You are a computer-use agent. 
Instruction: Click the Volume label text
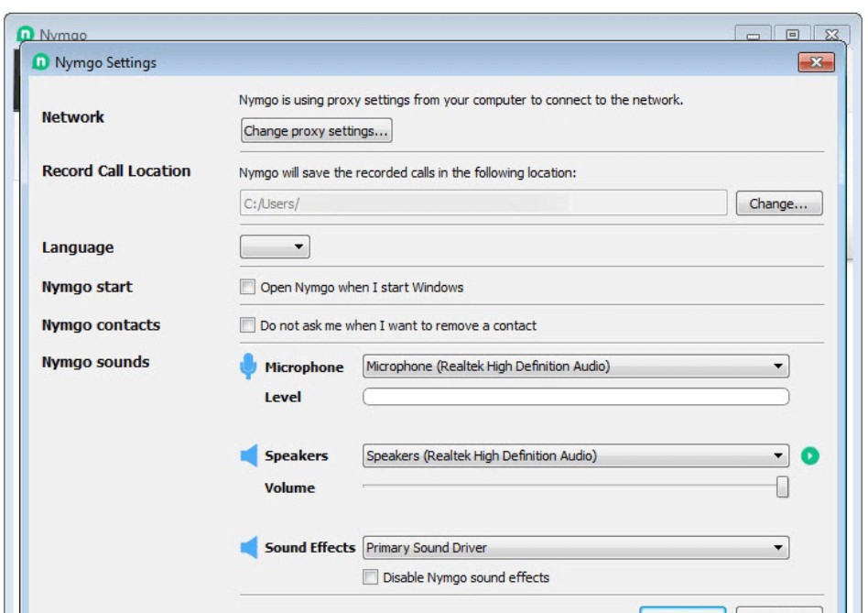pyautogui.click(x=289, y=487)
